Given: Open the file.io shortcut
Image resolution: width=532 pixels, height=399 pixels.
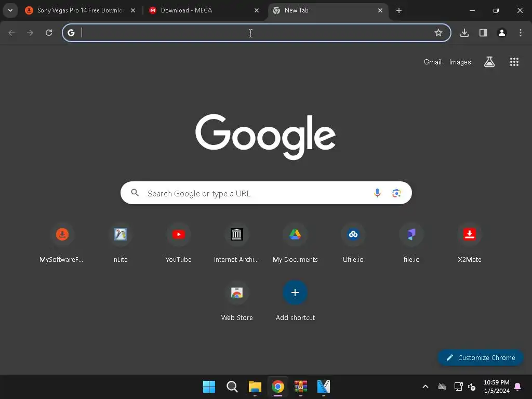Looking at the screenshot, I should (411, 244).
